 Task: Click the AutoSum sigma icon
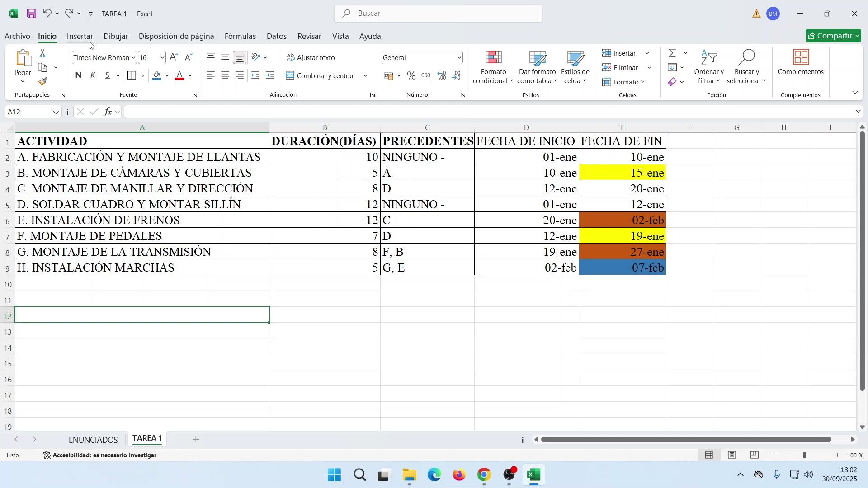point(673,53)
